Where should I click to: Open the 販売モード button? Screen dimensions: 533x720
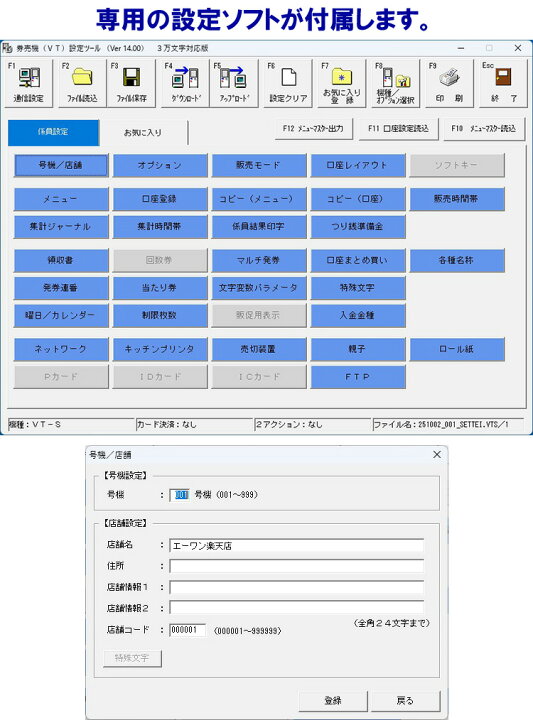(258, 165)
